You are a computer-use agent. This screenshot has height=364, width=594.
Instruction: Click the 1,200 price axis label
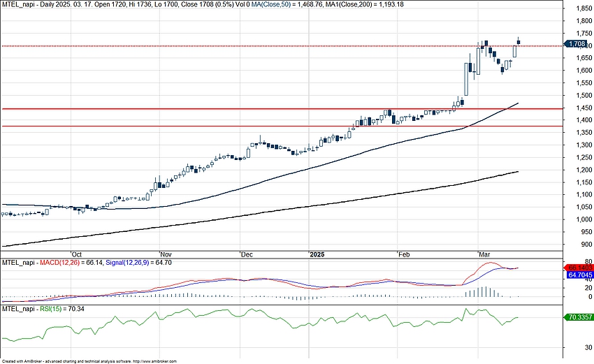(x=583, y=170)
